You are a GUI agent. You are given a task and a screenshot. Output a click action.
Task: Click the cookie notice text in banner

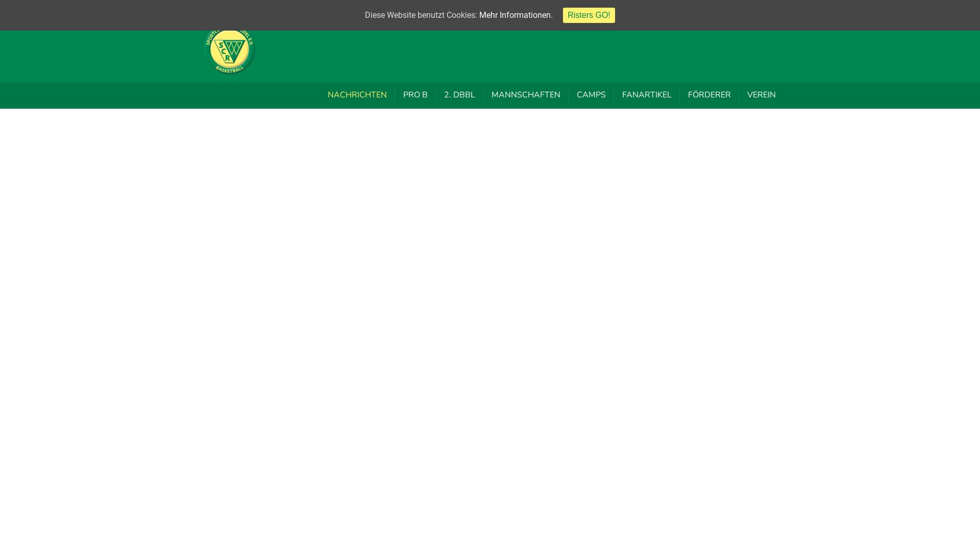421,15
